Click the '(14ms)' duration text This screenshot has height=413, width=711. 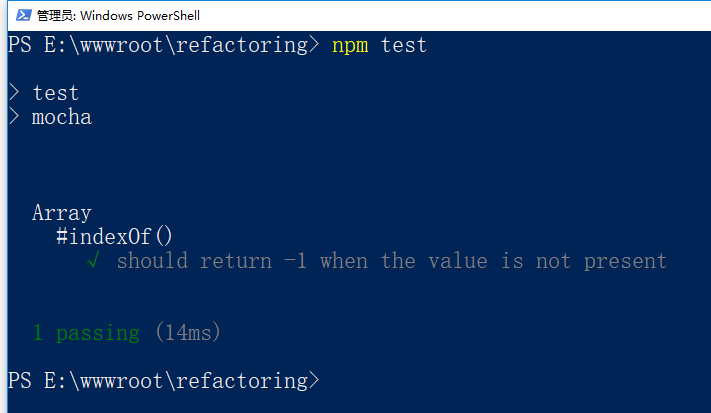(188, 333)
